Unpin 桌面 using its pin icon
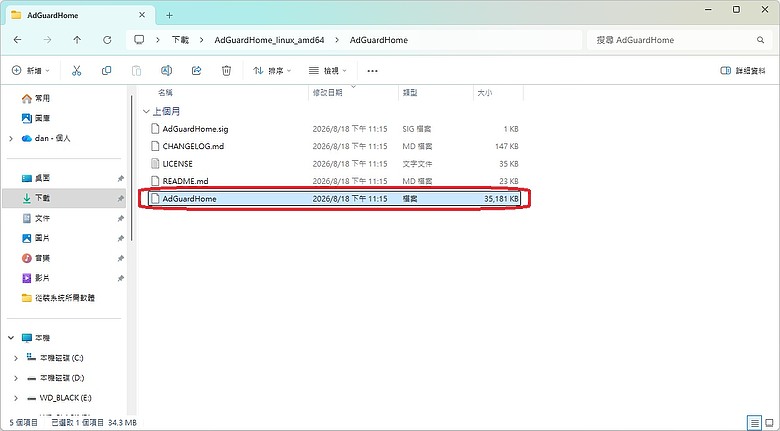The image size is (780, 431). coord(120,178)
